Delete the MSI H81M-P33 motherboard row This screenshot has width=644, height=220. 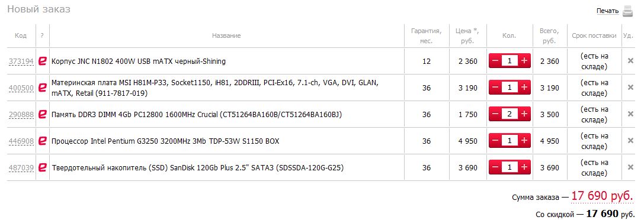630,88
